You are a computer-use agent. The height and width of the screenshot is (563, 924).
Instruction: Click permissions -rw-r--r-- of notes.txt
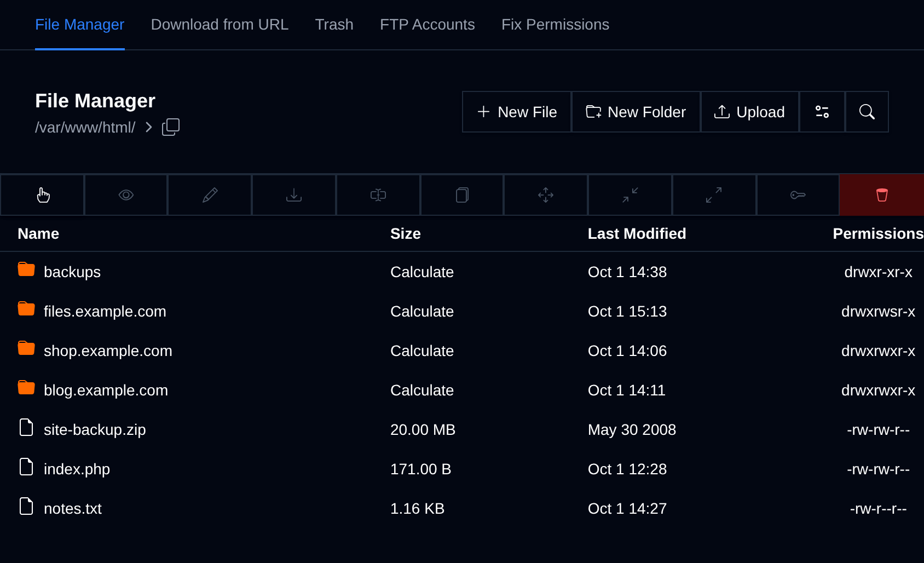pyautogui.click(x=879, y=509)
